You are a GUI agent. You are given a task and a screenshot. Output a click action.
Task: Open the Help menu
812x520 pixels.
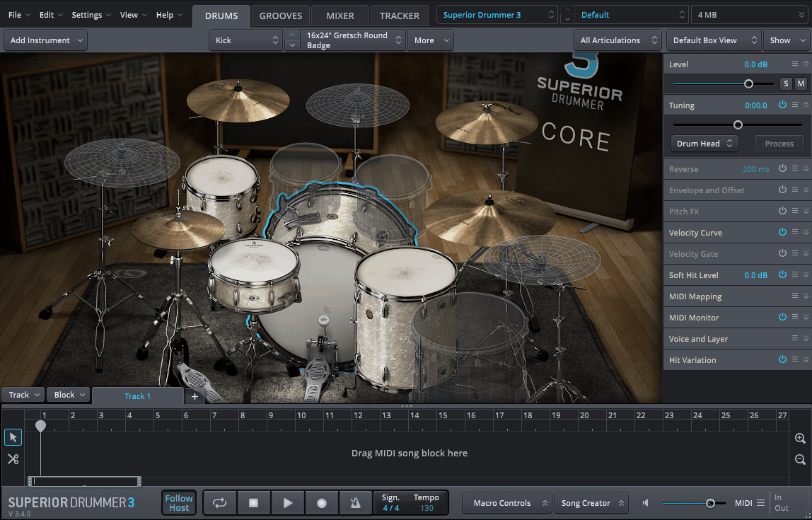coord(169,15)
